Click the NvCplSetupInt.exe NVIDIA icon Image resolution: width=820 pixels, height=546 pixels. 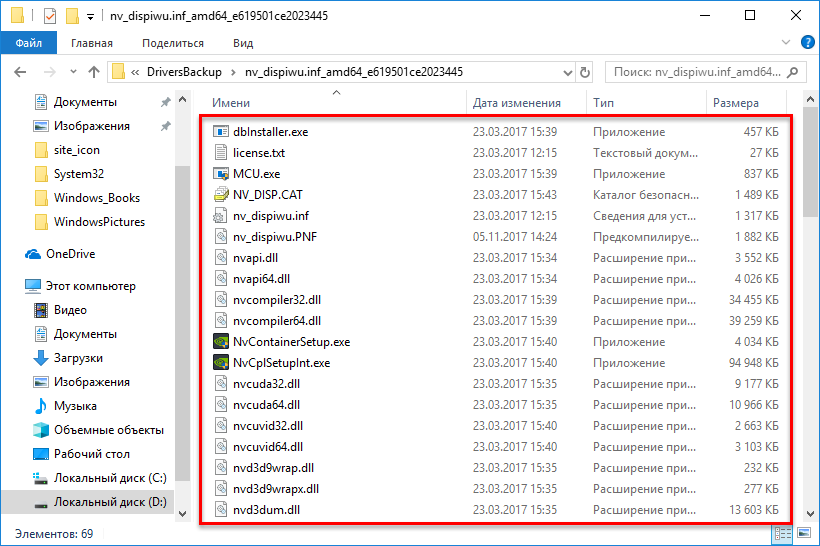point(221,362)
